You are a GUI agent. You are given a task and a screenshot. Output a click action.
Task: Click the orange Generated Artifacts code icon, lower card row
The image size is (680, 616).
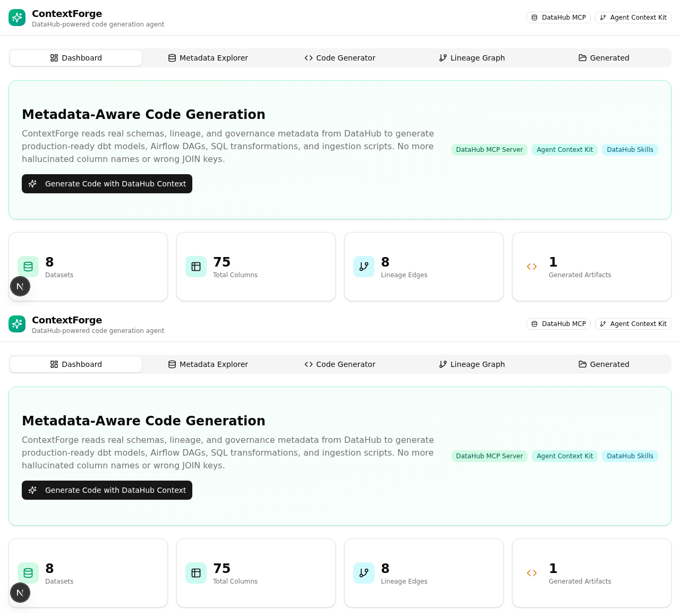[532, 573]
